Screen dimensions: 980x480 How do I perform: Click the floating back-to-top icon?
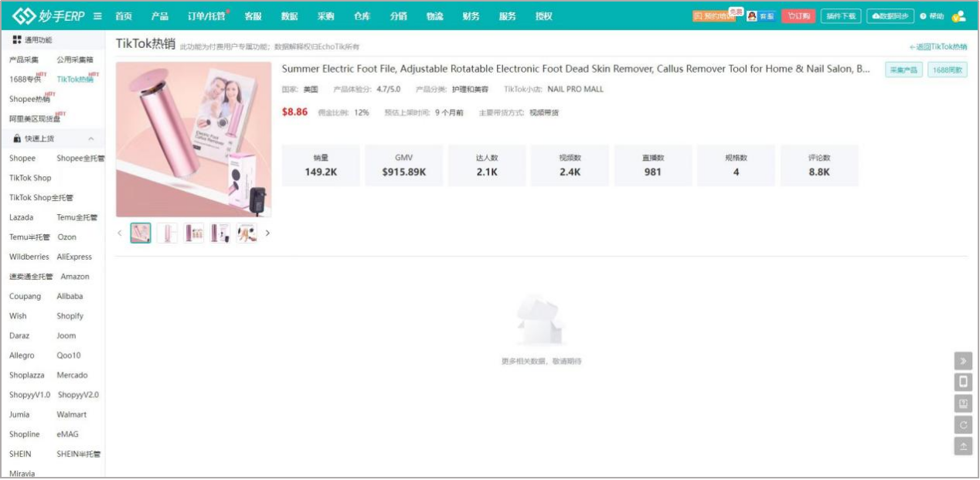963,446
